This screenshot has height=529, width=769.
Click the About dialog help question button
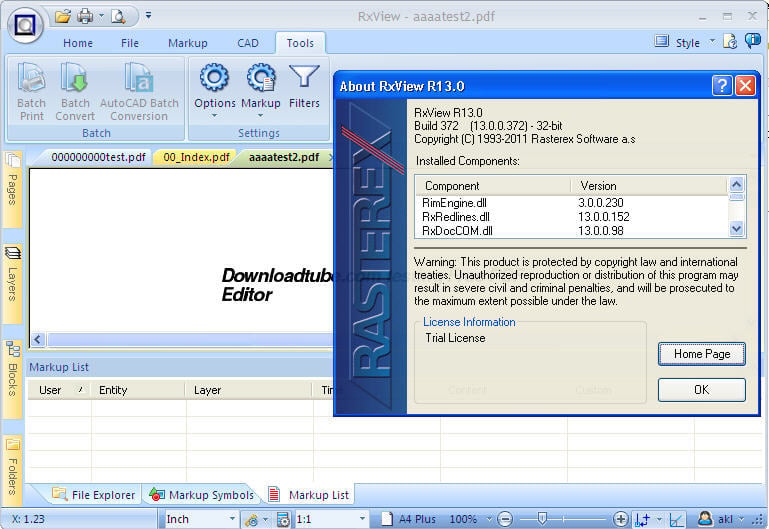point(721,86)
